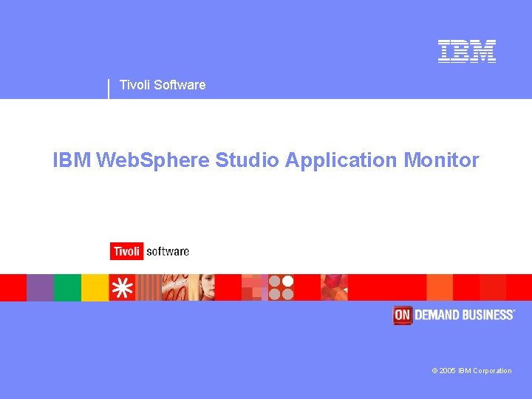The width and height of the screenshot is (532, 399).
Task: Select the 'Tivoli Software' header text
Action: click(163, 85)
